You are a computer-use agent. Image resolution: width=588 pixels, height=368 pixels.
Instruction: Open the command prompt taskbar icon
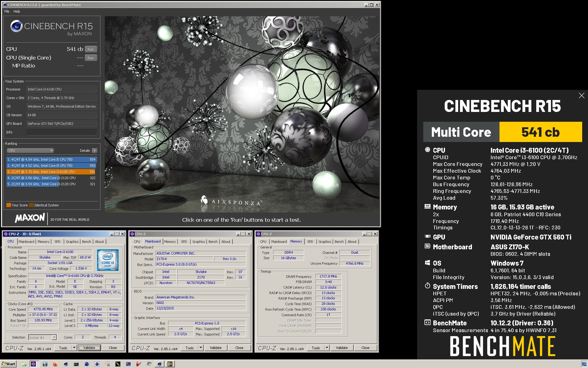tap(76, 364)
